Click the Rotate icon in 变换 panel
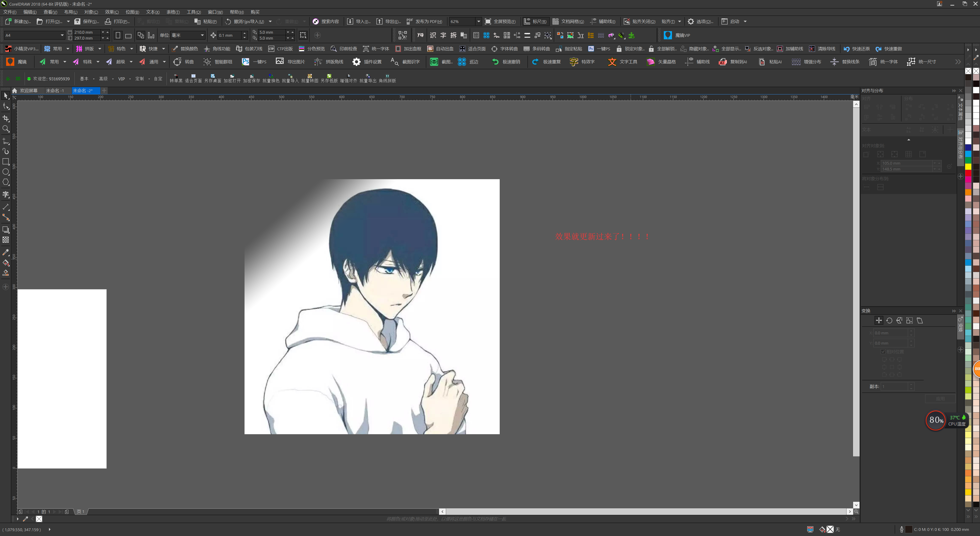Screen dimensions: 980x536 (x=889, y=320)
